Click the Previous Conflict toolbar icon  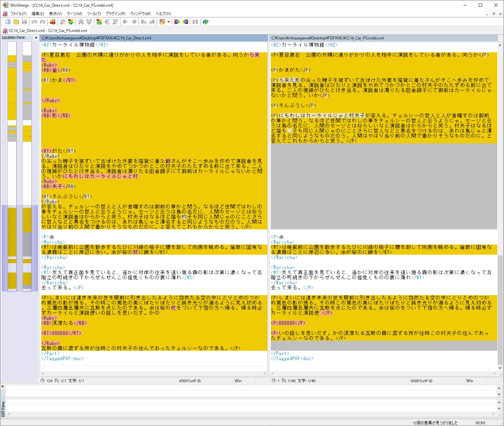pyautogui.click(x=89, y=22)
